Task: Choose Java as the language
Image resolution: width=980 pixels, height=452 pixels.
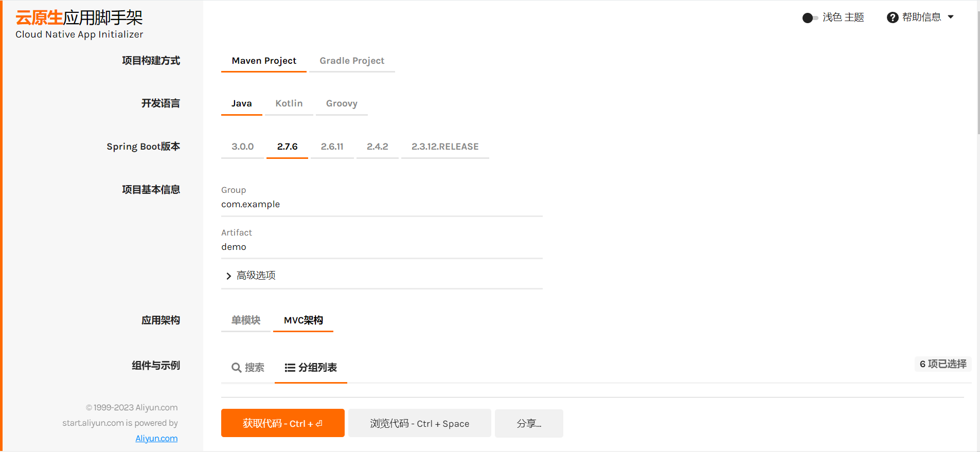Action: pyautogui.click(x=242, y=104)
